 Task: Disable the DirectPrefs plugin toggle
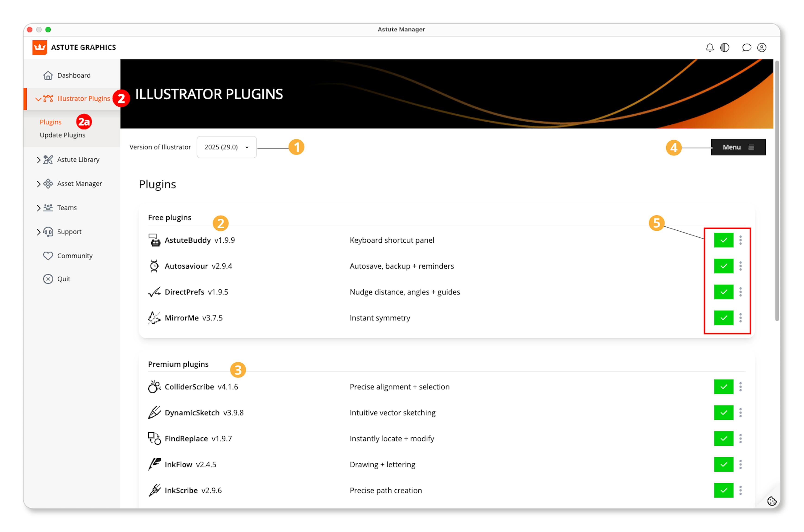click(x=723, y=292)
